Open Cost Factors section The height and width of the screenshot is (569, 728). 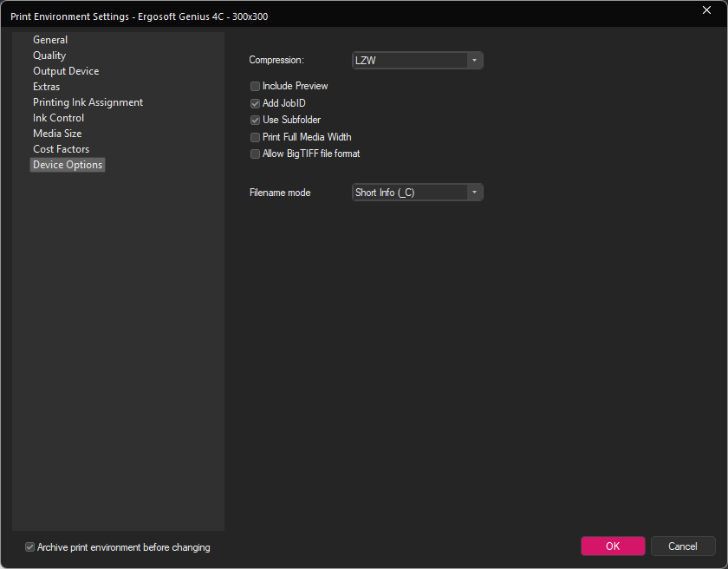click(x=61, y=149)
